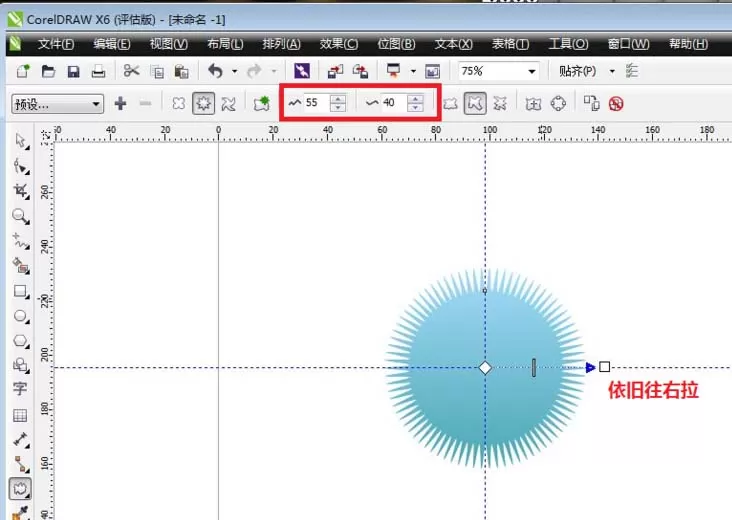Screen dimensions: 732x520
Task: Select the Rectangle tool
Action: pyautogui.click(x=21, y=291)
